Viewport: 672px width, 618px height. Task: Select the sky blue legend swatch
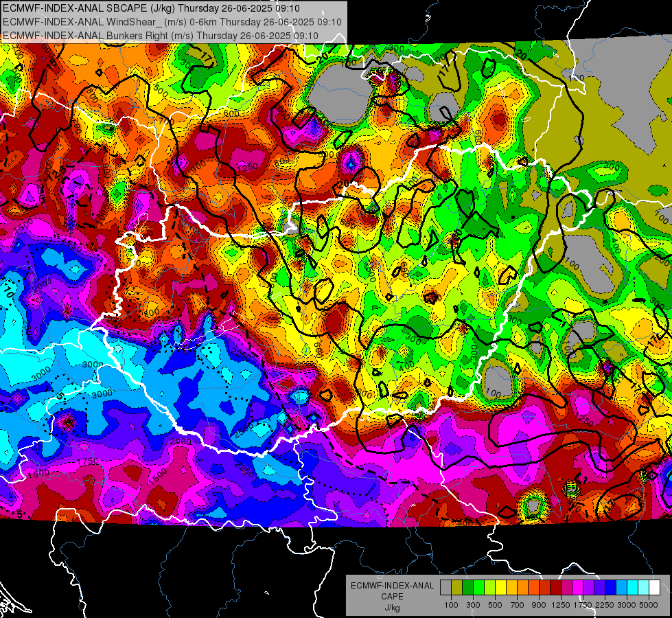coord(621,587)
